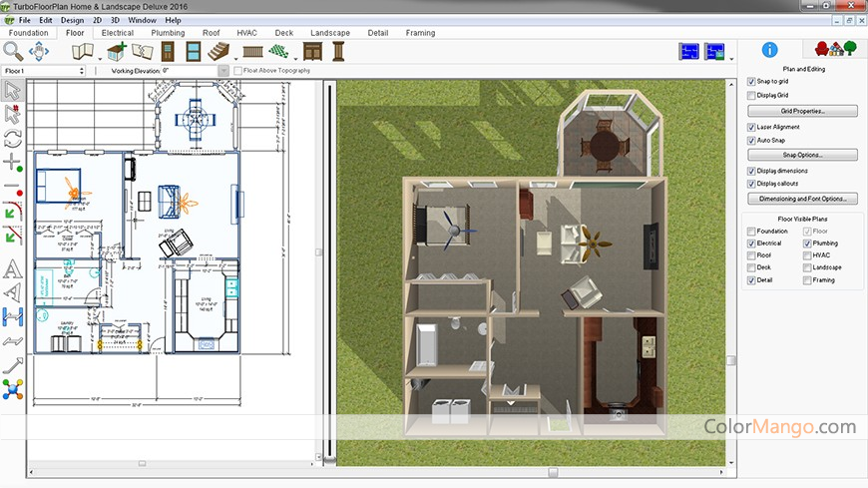Disable Auto Snap checkbox
This screenshot has height=488, width=868.
tap(751, 141)
